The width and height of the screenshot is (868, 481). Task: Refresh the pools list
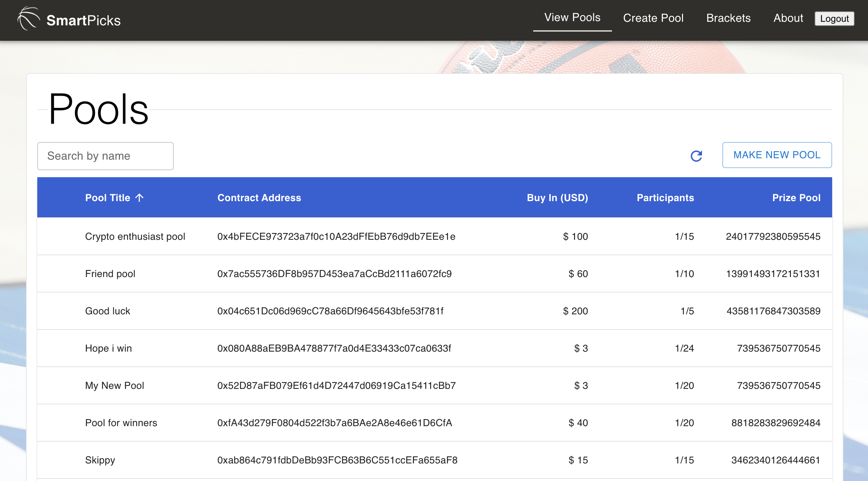697,156
